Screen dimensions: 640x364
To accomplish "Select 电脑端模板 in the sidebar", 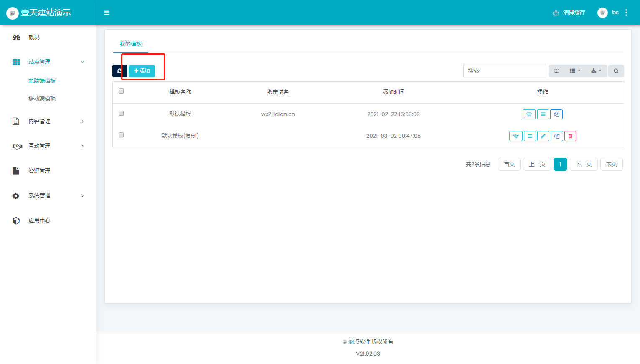I will coord(42,81).
